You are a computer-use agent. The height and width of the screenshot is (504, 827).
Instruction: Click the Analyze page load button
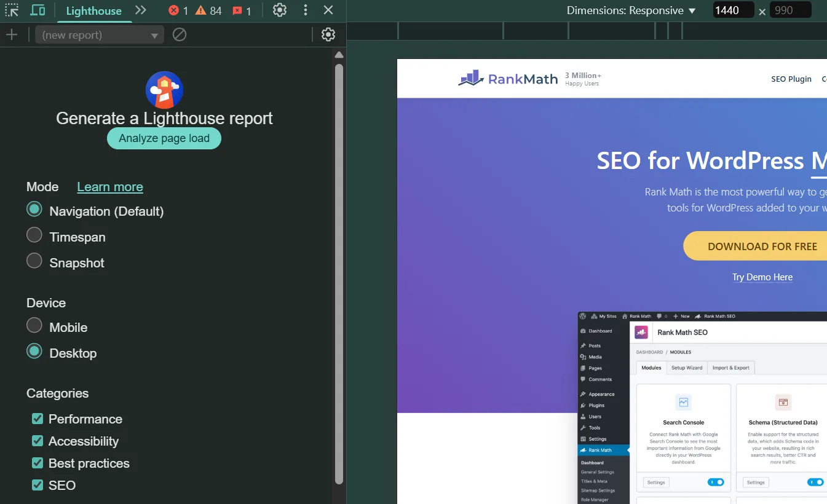click(x=164, y=138)
